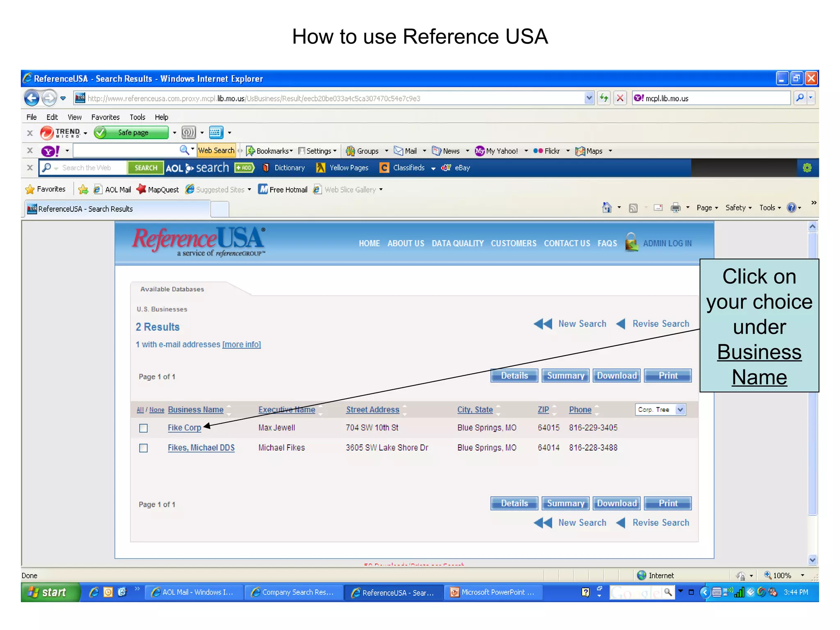Click the bottom Summary button

tap(565, 503)
